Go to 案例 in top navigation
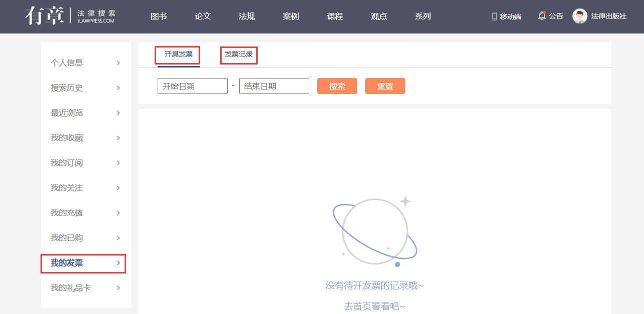This screenshot has width=644, height=314. 291,16
